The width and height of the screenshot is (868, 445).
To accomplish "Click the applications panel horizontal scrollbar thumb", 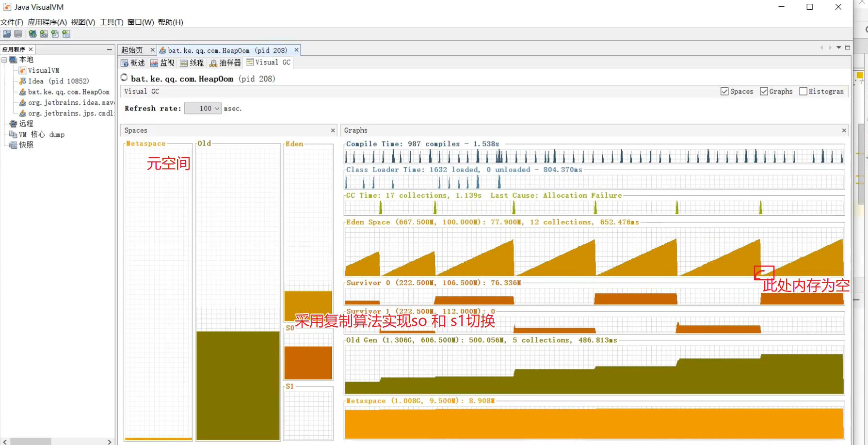I will click(31, 442).
